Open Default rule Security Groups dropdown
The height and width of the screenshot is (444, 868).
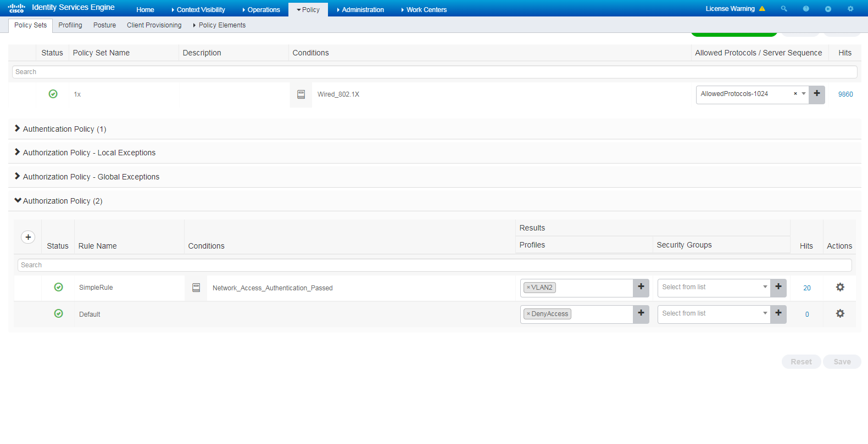765,313
